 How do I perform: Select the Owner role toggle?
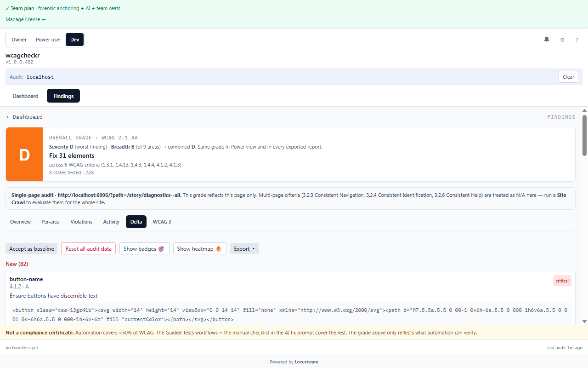click(x=19, y=40)
